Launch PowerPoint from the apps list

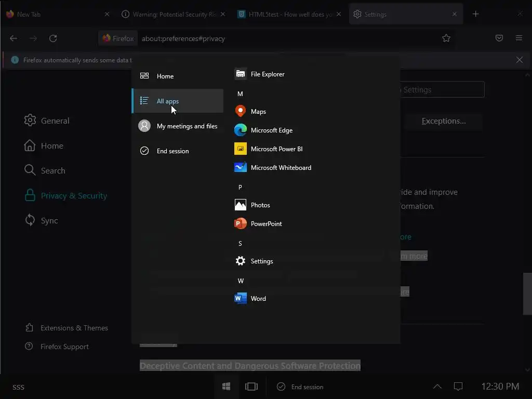point(258,223)
